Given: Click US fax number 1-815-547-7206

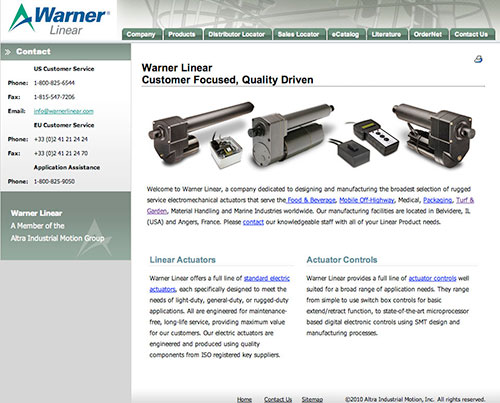Looking at the screenshot, I should tap(54, 97).
